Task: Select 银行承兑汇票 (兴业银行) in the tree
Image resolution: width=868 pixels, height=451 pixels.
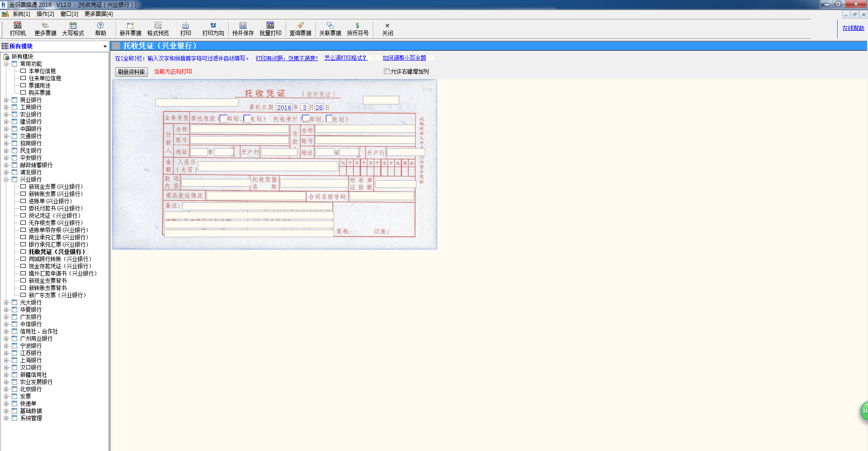Action: coord(58,244)
